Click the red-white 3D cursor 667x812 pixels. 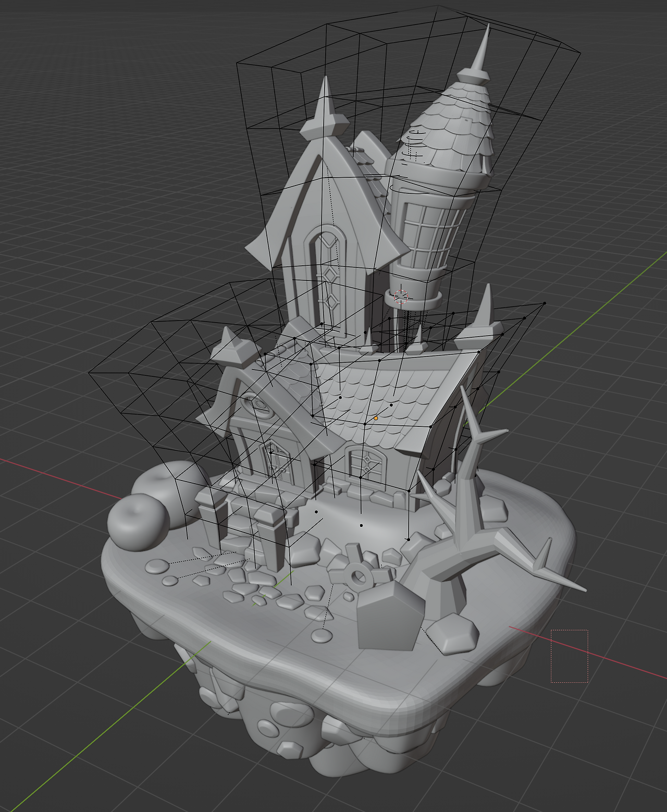[x=401, y=297]
